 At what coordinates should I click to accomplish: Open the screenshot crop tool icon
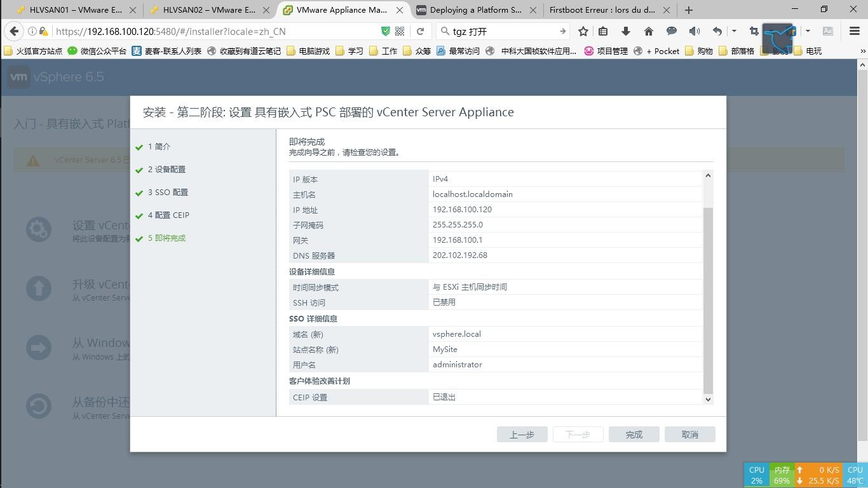[x=754, y=31]
